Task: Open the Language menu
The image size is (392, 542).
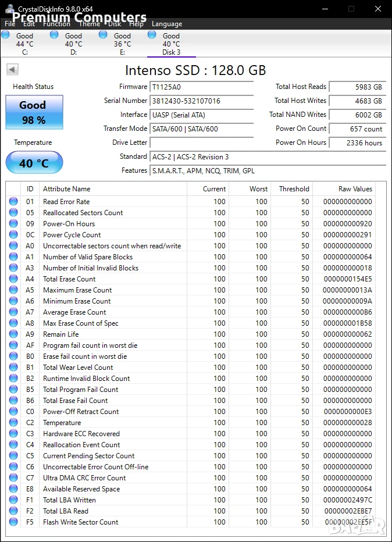Action: click(x=167, y=24)
